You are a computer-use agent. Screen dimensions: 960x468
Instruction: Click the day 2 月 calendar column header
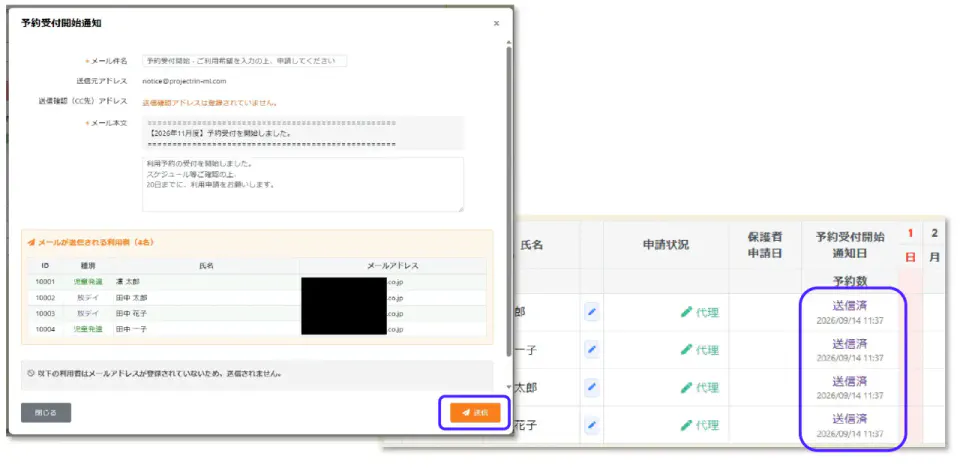click(934, 245)
